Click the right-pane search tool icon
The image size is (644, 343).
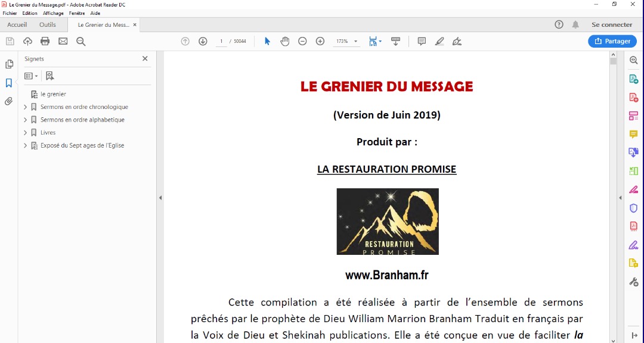[634, 60]
